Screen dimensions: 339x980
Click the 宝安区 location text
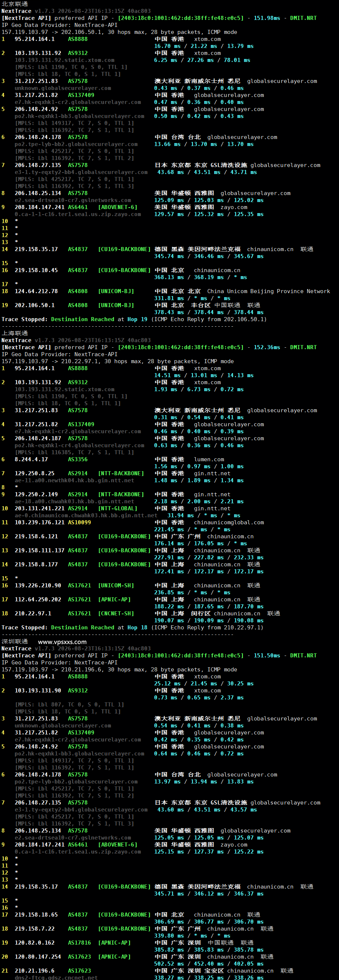pyautogui.click(x=214, y=971)
